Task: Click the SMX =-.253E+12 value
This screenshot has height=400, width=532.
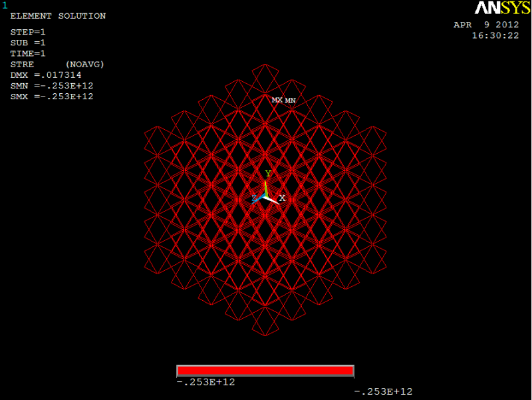Action: coord(52,97)
